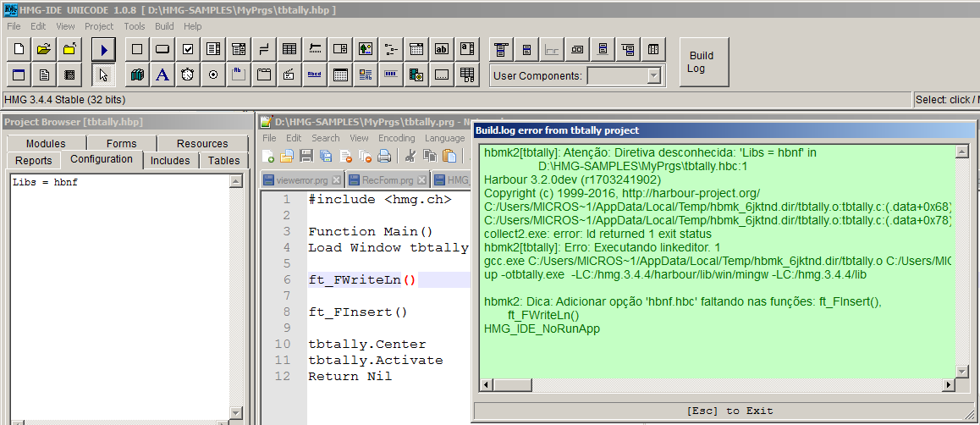Pick the Timer control tool

[x=187, y=75]
